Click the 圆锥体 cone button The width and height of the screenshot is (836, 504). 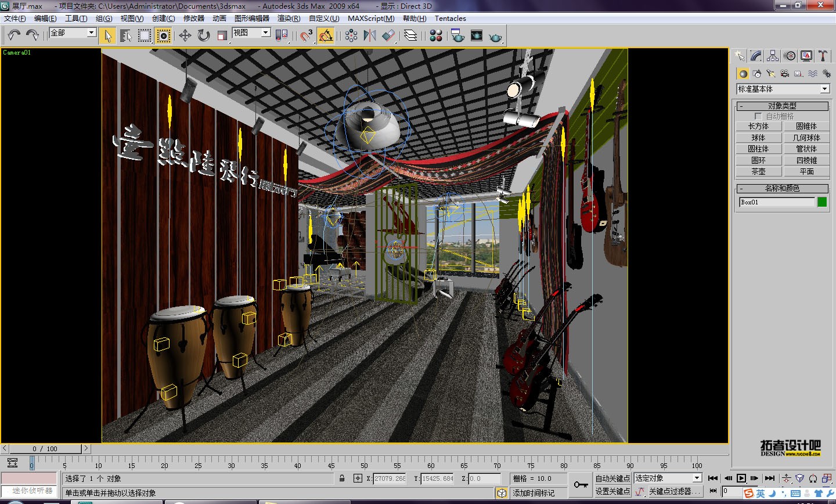(806, 126)
